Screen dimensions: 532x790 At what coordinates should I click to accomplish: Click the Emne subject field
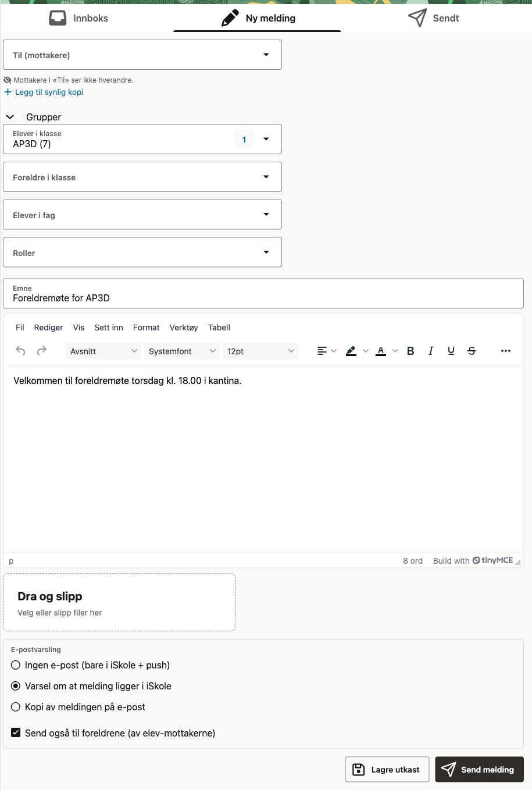263,293
